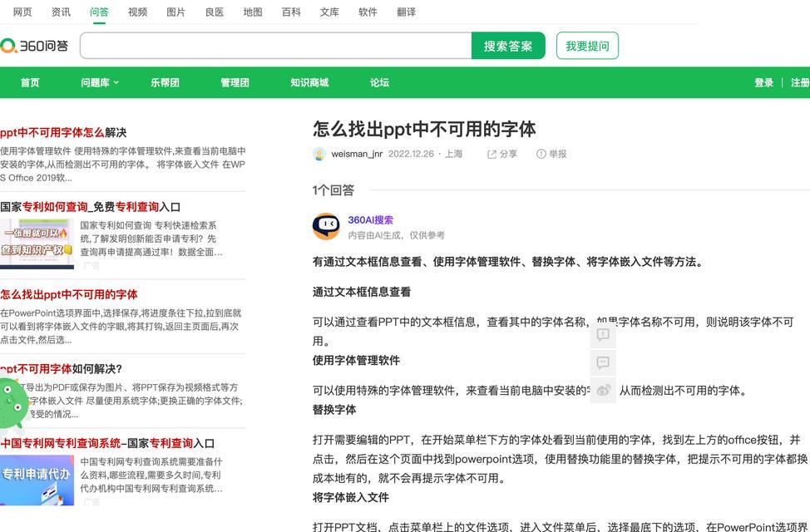Open the 软件 tab

pyautogui.click(x=368, y=12)
